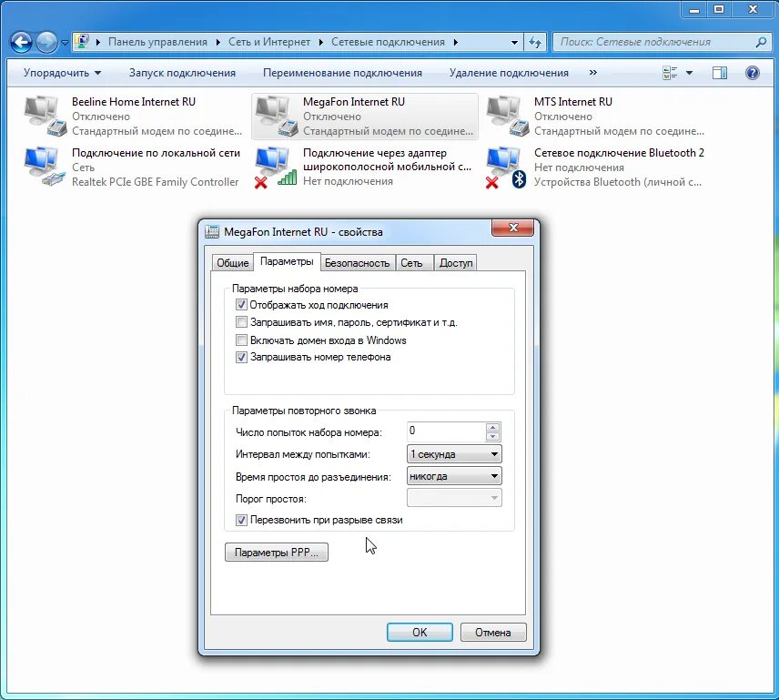Select the Beeline Home Internet RU connection icon
Screen dimensions: 779x700
click(46, 117)
